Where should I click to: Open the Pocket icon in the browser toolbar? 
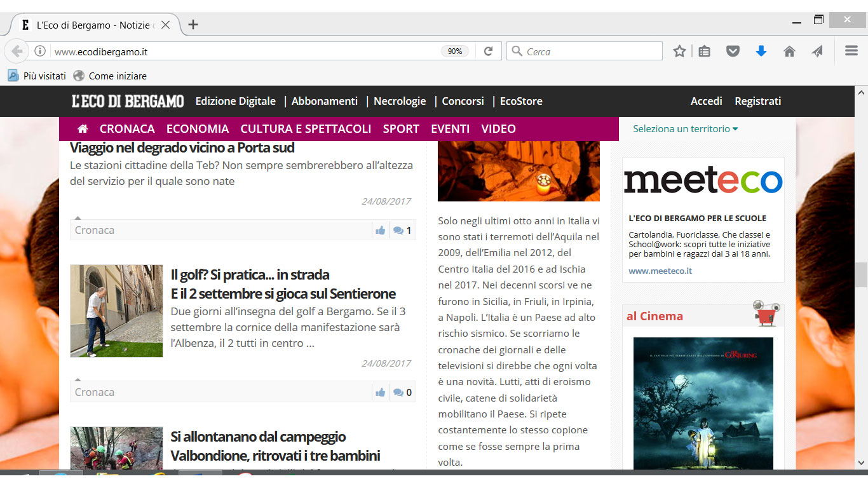tap(733, 51)
